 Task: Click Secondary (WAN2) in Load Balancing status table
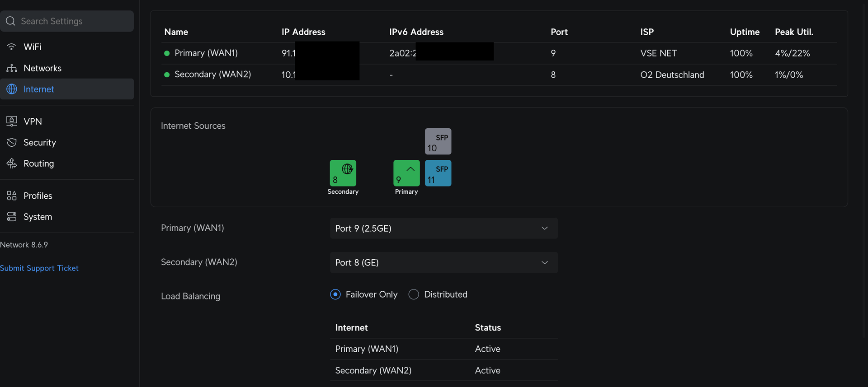click(x=373, y=371)
